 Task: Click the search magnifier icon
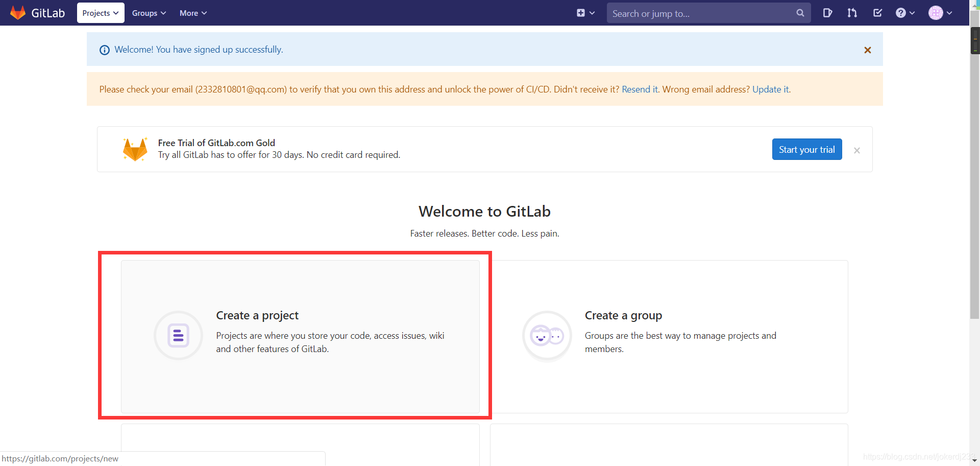tap(800, 13)
